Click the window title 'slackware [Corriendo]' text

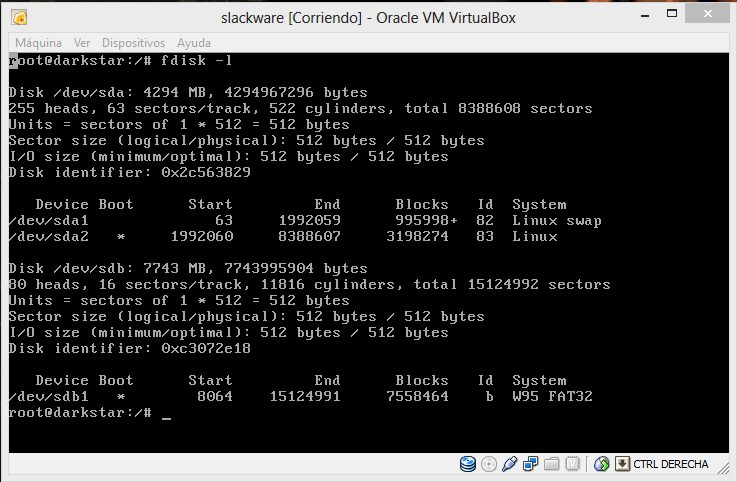(291, 18)
